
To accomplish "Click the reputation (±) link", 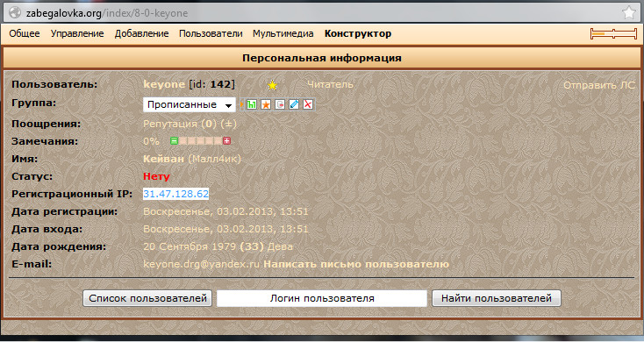I will click(228, 124).
